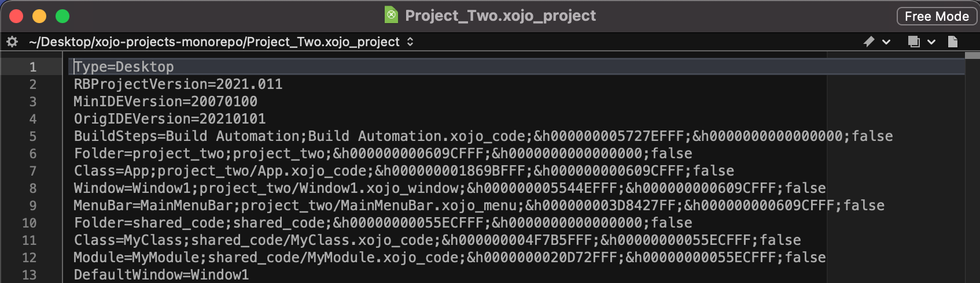Place cursor in DefaultWindow=Window1 line

161,275
